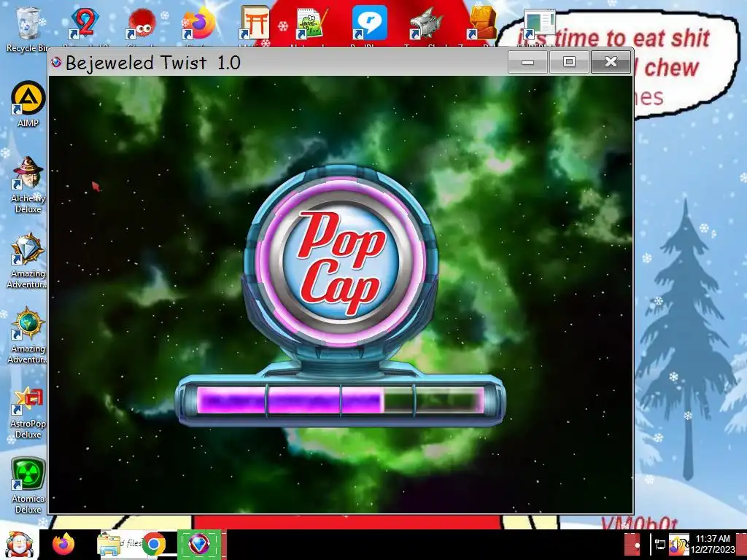Open the Mahjong torii gate shortcut
The image size is (747, 560).
[255, 24]
